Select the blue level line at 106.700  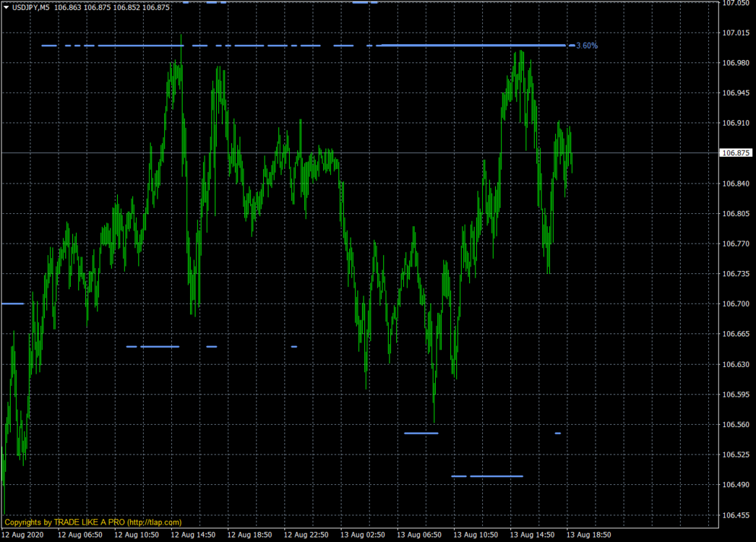(13, 304)
